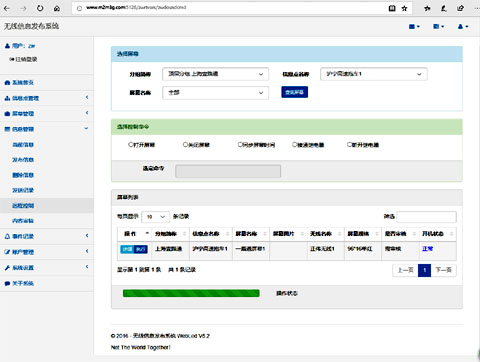Click the 注销登录 logout link
This screenshot has width=480, height=362.
point(23,59)
